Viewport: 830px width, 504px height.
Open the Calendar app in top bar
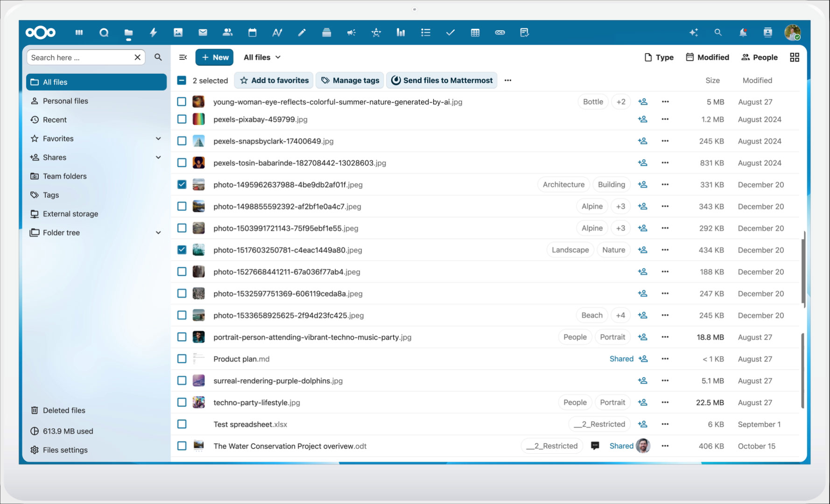pos(252,33)
